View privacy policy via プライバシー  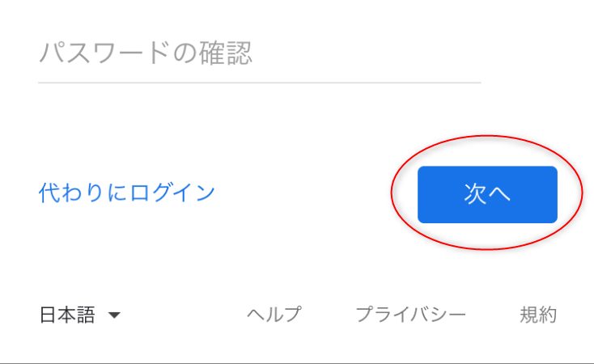coord(410,315)
